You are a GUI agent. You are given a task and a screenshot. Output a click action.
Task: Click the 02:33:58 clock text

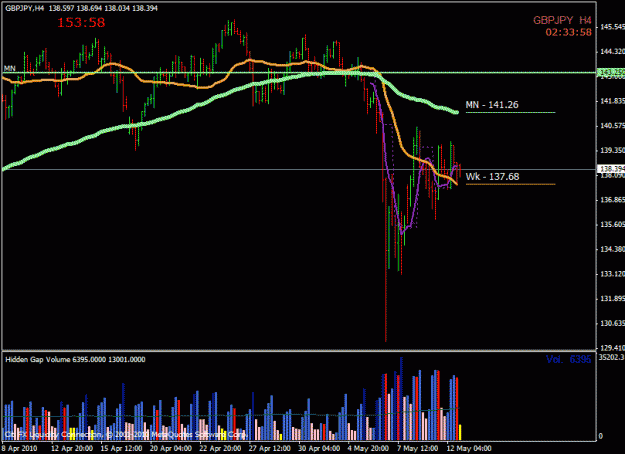568,32
